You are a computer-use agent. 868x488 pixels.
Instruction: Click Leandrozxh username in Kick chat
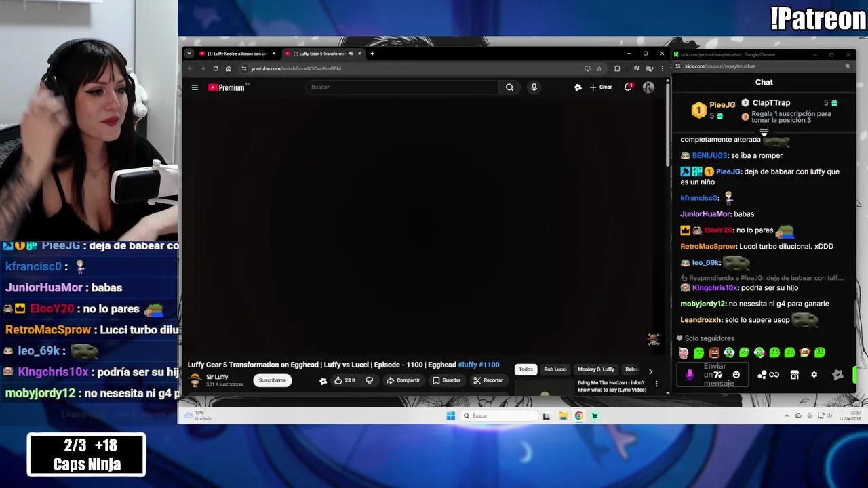(701, 319)
